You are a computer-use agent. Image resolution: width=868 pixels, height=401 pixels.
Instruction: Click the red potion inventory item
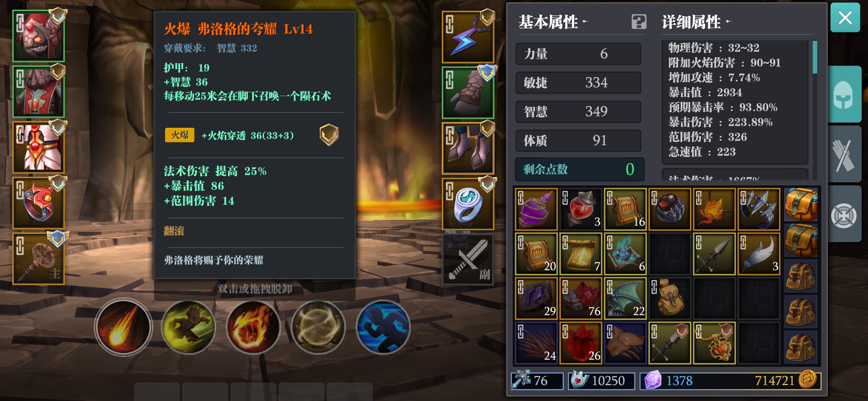[581, 209]
